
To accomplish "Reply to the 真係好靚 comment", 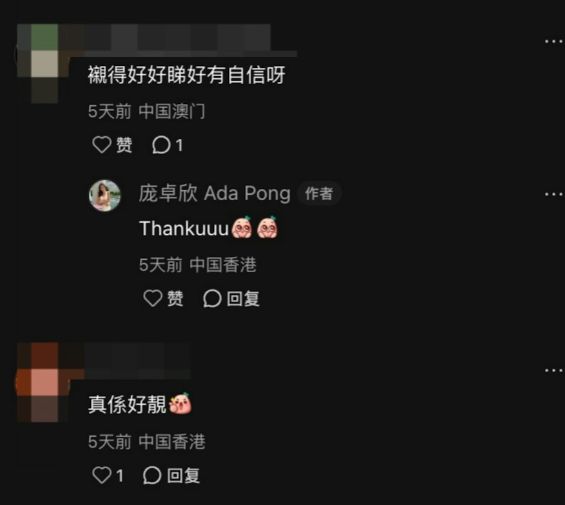I will pyautogui.click(x=171, y=475).
